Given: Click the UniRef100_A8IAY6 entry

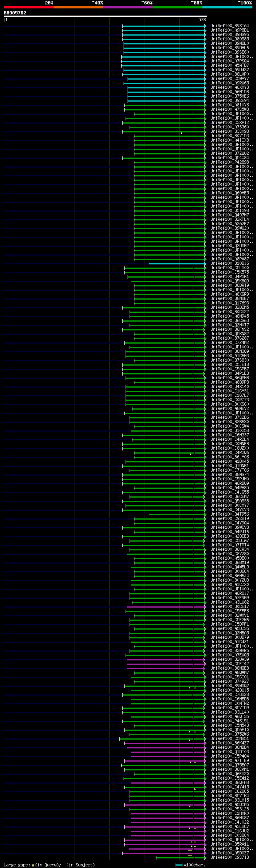Looking at the screenshot, I should pos(230,105).
